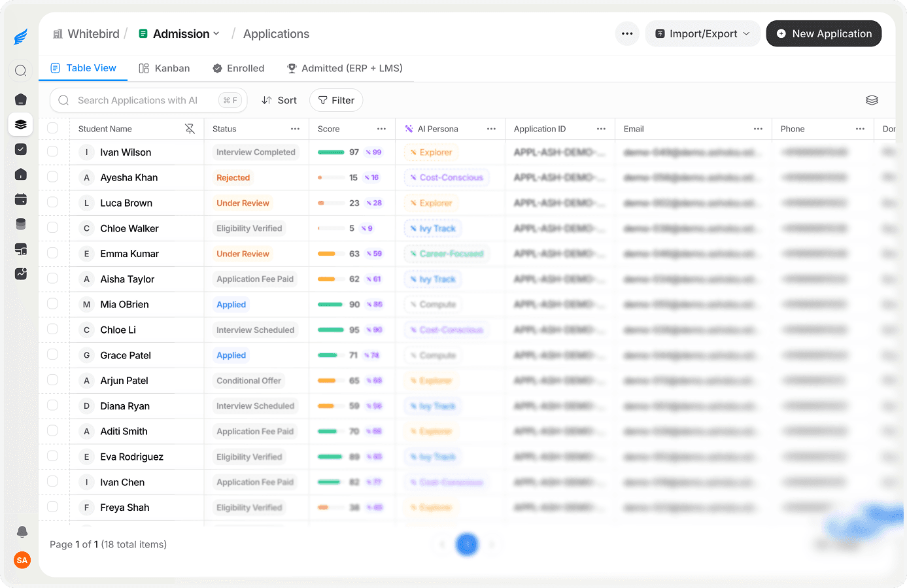This screenshot has width=907, height=588.
Task: Check the box for Emma Kumar
Action: coord(53,253)
